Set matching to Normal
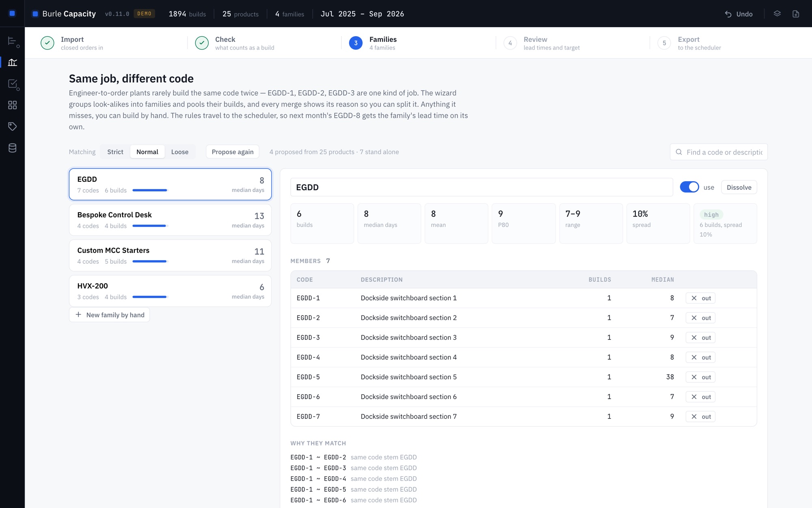The width and height of the screenshot is (812, 508). pos(147,152)
